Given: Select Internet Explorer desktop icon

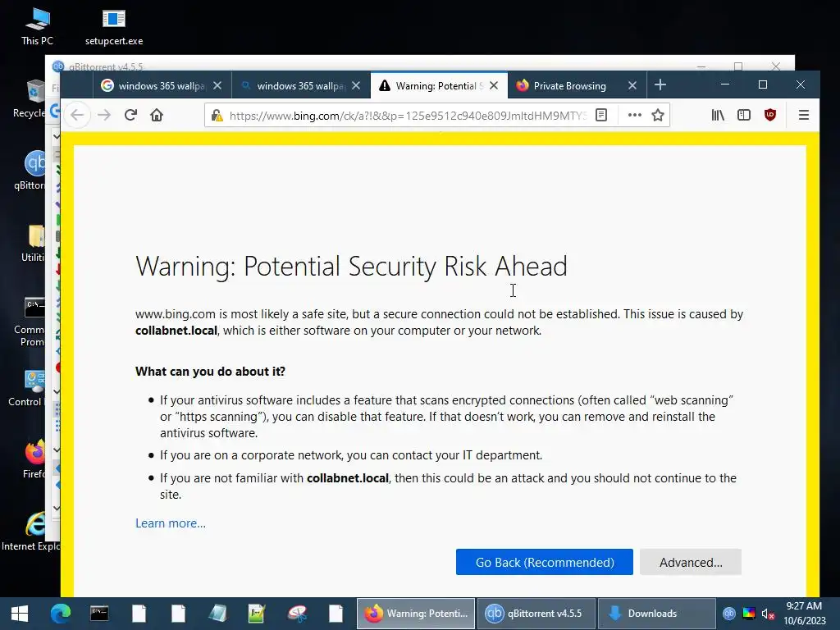Looking at the screenshot, I should (31, 532).
